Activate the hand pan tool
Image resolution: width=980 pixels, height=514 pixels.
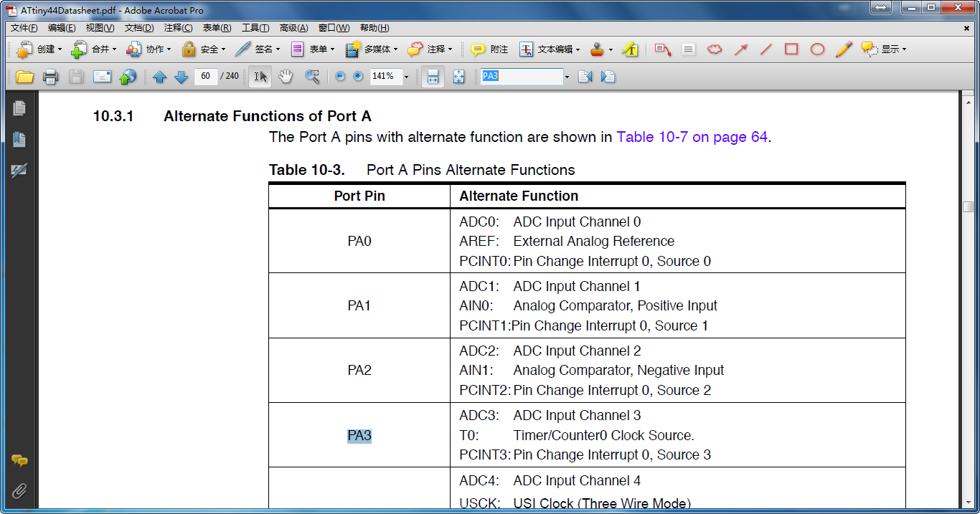click(x=286, y=77)
